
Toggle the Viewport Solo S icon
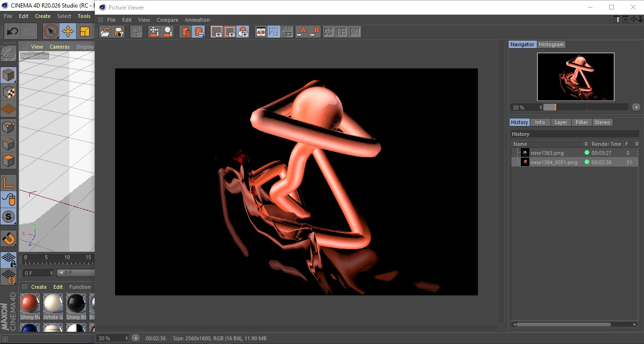8,217
